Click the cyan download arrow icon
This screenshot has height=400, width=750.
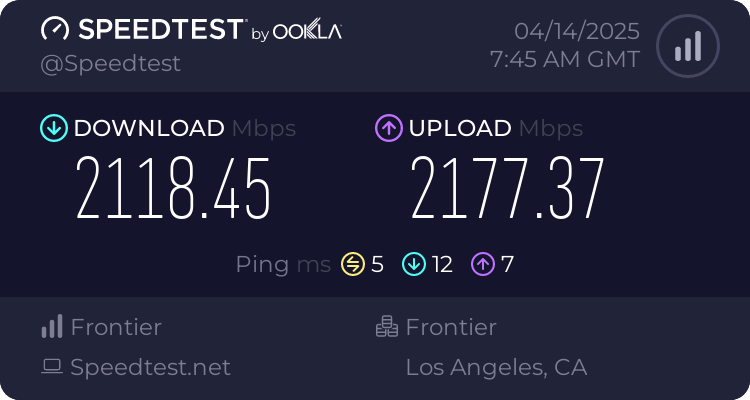click(53, 128)
